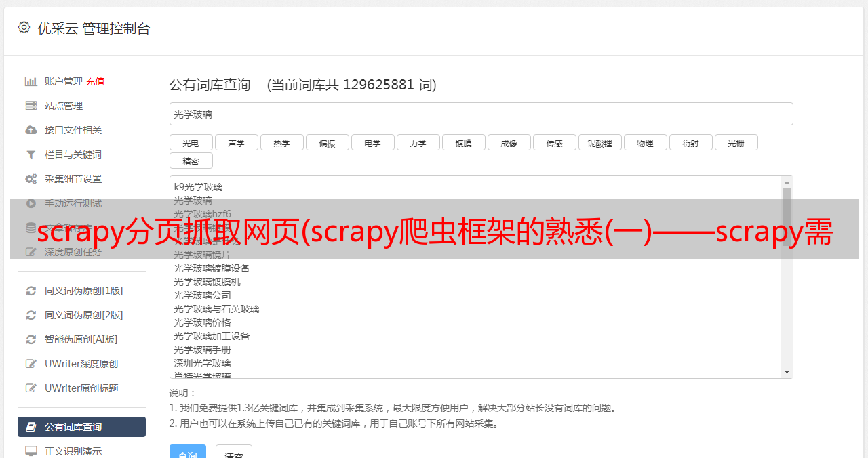Open 接口文件相关 cloud upload icon
This screenshot has height=458, width=868.
pos(31,130)
